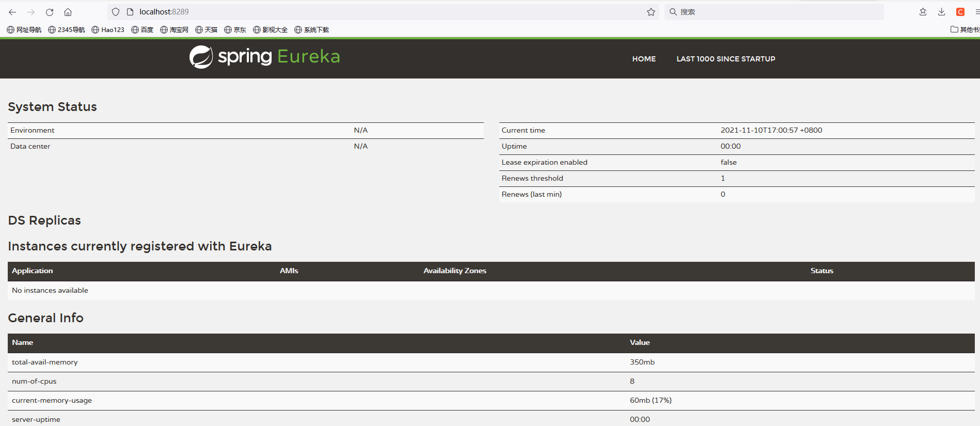Screen dimensions: 980x426
Task: Click the Availability Zones column header
Action: point(455,271)
